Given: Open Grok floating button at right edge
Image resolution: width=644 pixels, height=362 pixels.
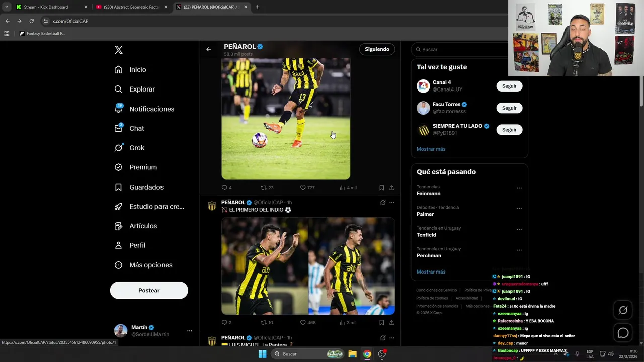Looking at the screenshot, I should point(623,310).
